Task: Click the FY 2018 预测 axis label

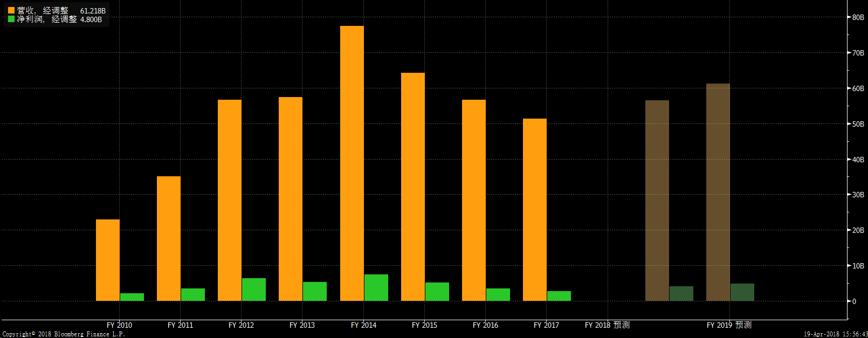Action: 607,325
